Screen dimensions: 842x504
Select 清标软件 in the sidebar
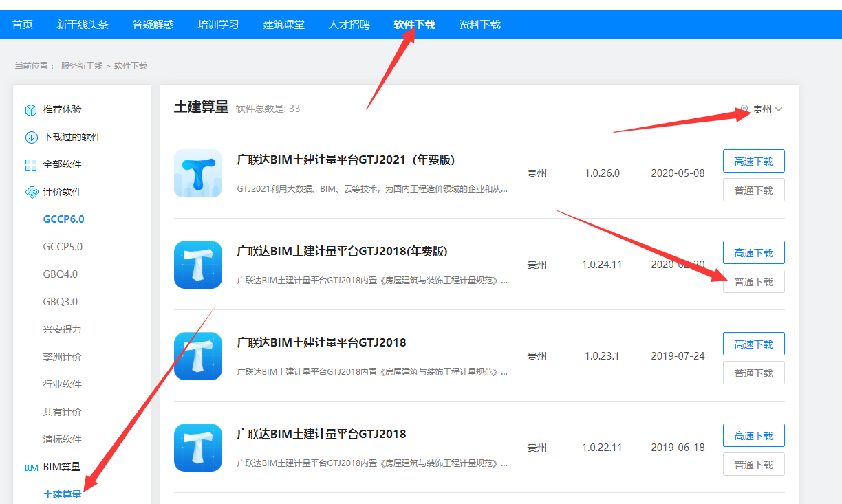coord(62,439)
